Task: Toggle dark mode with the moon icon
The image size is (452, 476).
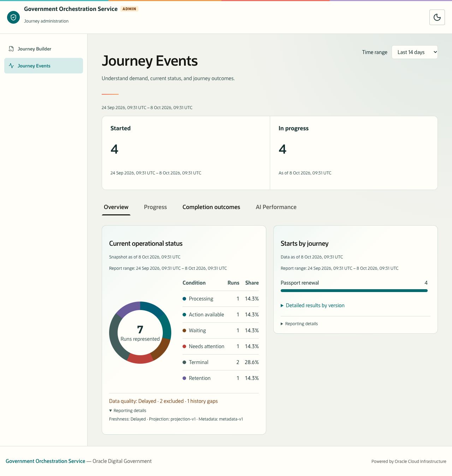Action: [x=437, y=17]
